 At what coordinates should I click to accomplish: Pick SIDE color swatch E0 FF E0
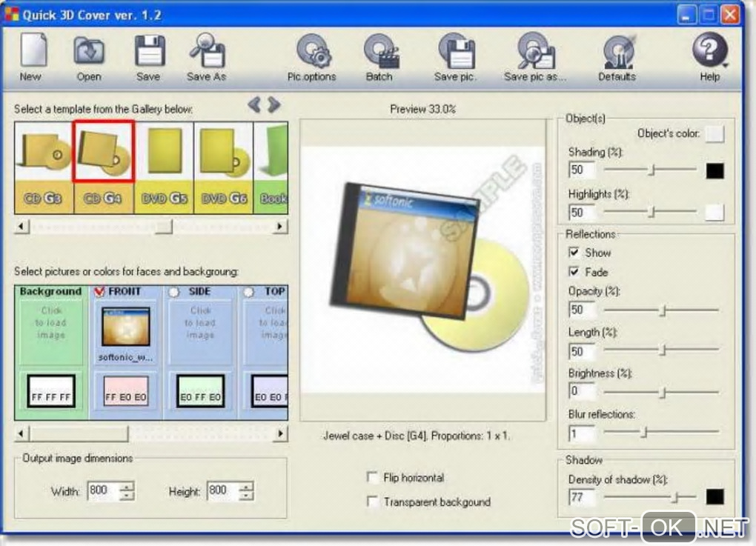[200, 391]
